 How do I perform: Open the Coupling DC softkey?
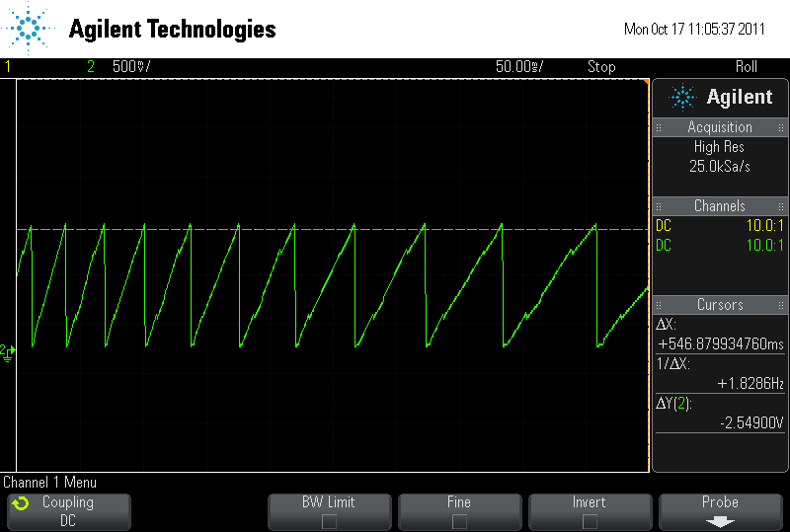(x=68, y=512)
